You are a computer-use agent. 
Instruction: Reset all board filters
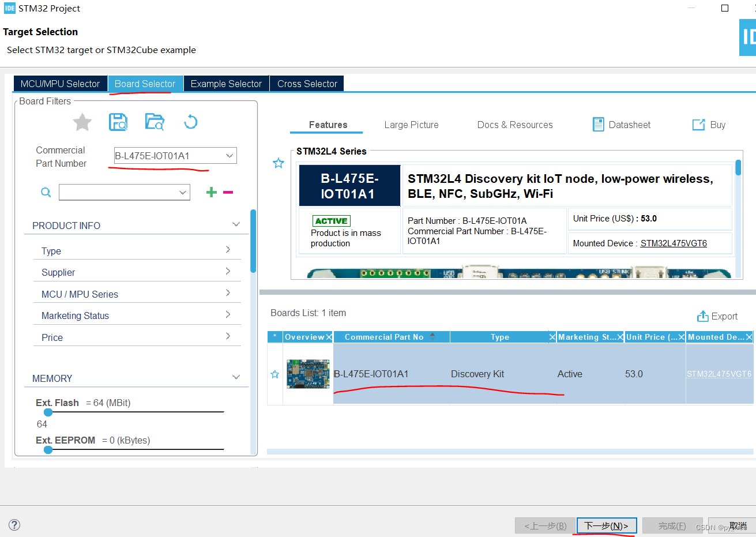[190, 122]
